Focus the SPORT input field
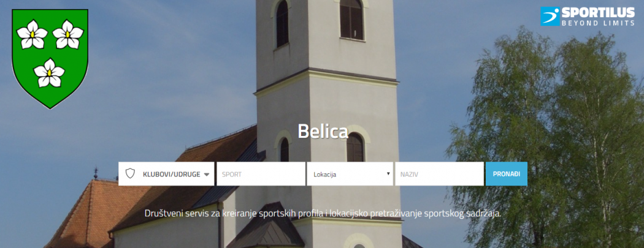 click(261, 174)
